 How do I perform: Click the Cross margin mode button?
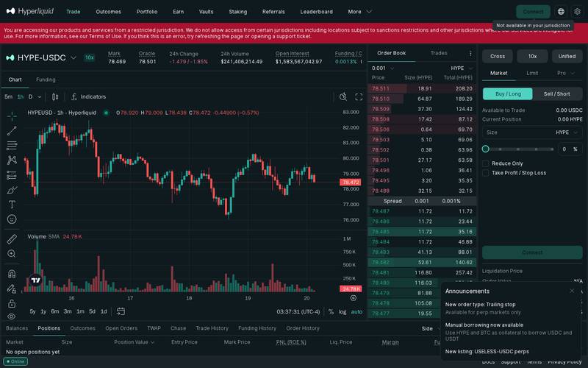coord(498,57)
